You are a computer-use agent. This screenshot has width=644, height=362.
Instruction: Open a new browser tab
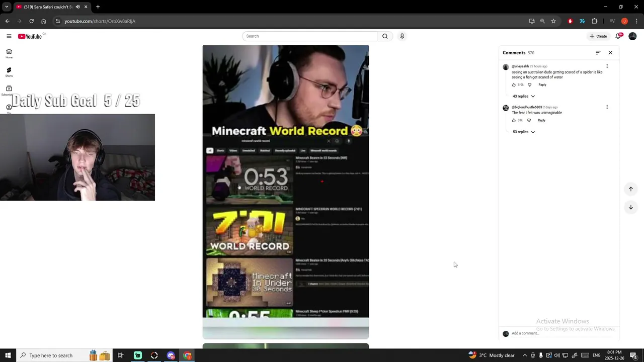[98, 7]
